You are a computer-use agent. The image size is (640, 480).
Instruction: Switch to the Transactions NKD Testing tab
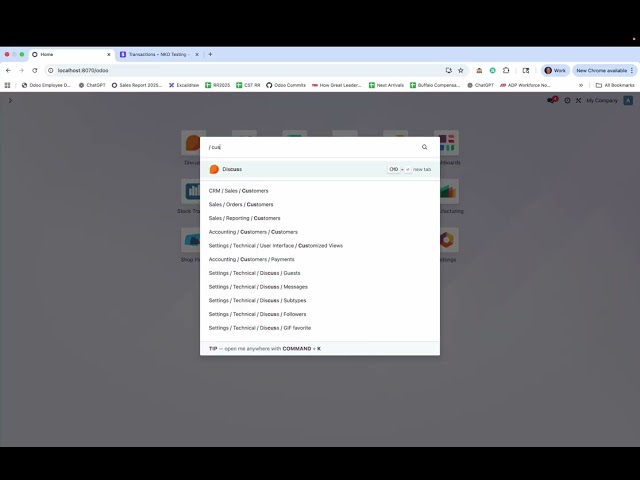157,54
